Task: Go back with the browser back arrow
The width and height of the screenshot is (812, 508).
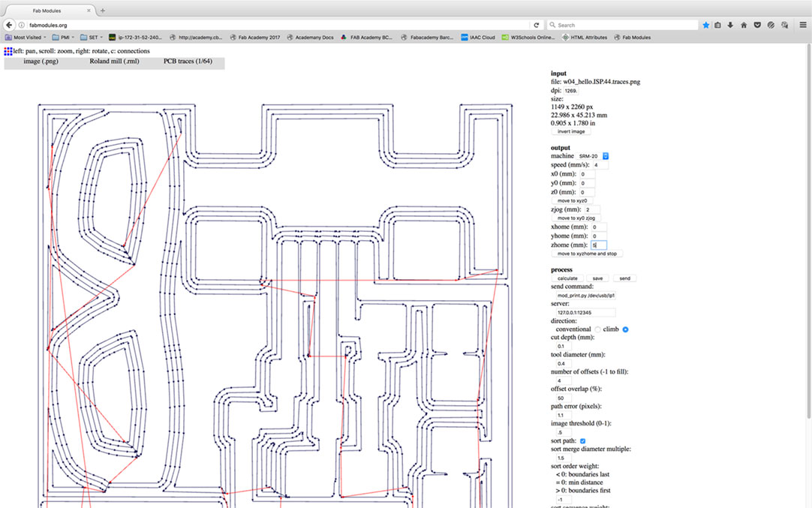Action: pyautogui.click(x=9, y=25)
